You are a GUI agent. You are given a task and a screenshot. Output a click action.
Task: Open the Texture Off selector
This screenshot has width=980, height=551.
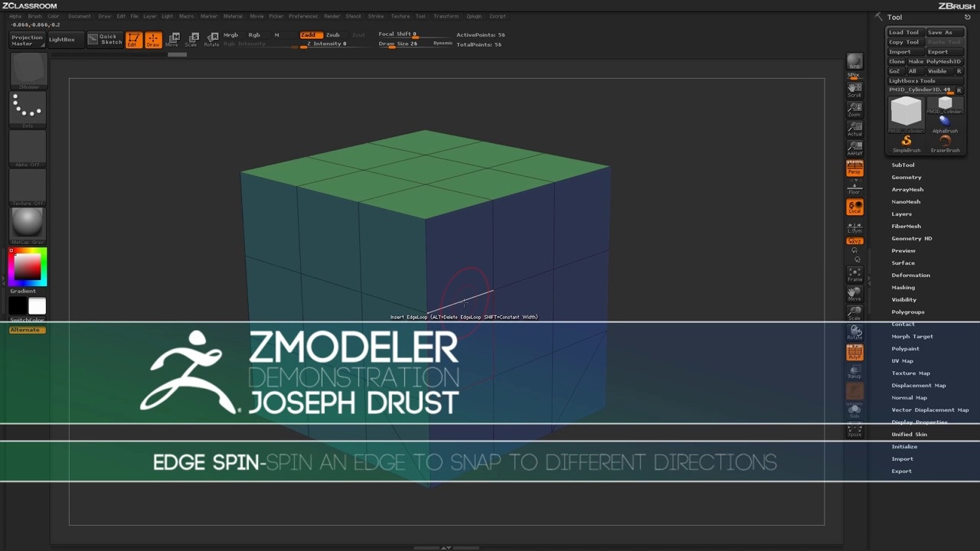click(x=28, y=187)
